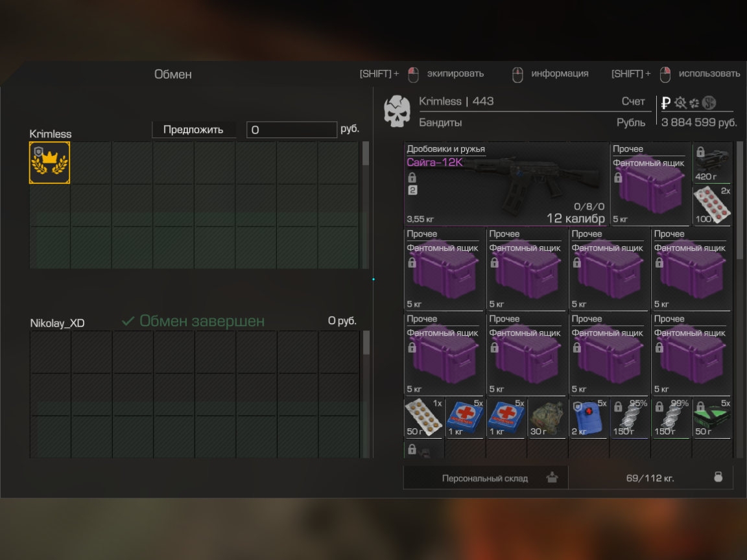
Task: Click the Дробовики и ружья category label
Action: (446, 149)
